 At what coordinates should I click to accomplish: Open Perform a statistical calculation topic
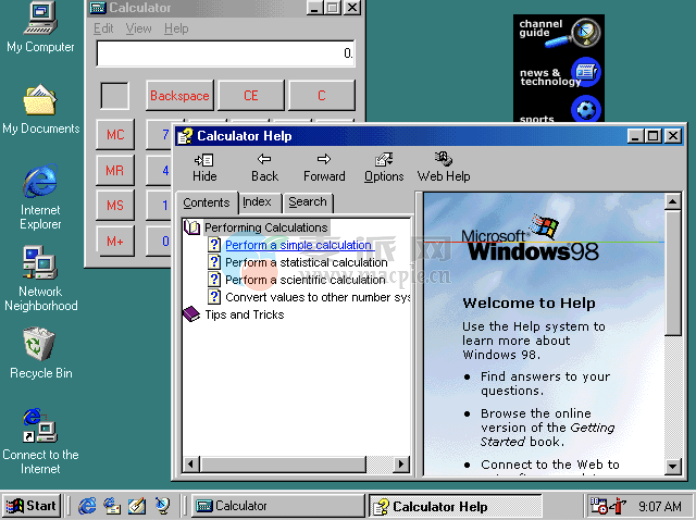[306, 262]
